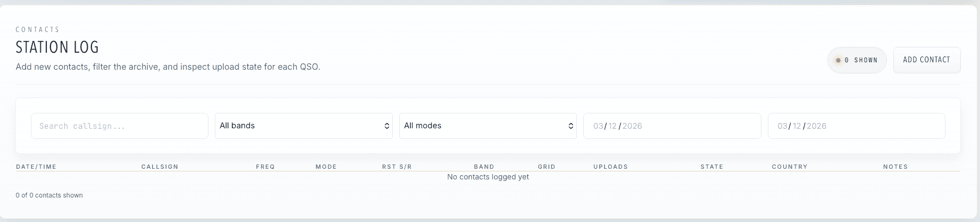The image size is (980, 222).
Task: Open the All bands dropdown
Action: (304, 126)
